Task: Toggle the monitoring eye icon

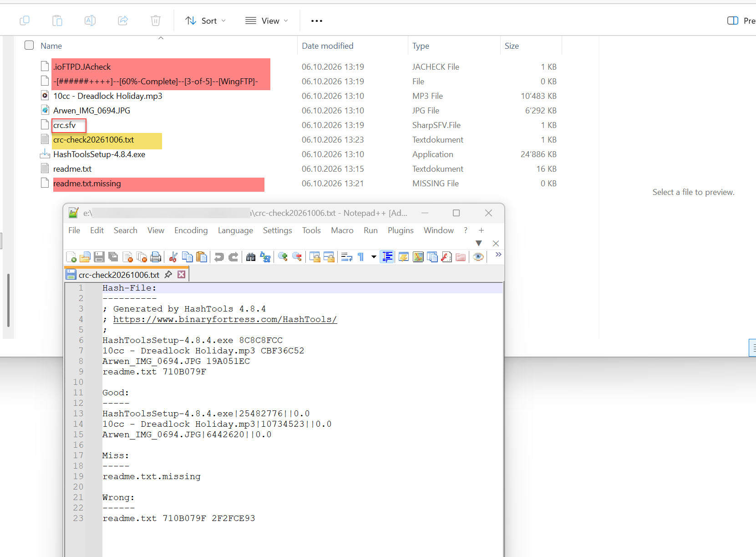Action: (x=478, y=257)
